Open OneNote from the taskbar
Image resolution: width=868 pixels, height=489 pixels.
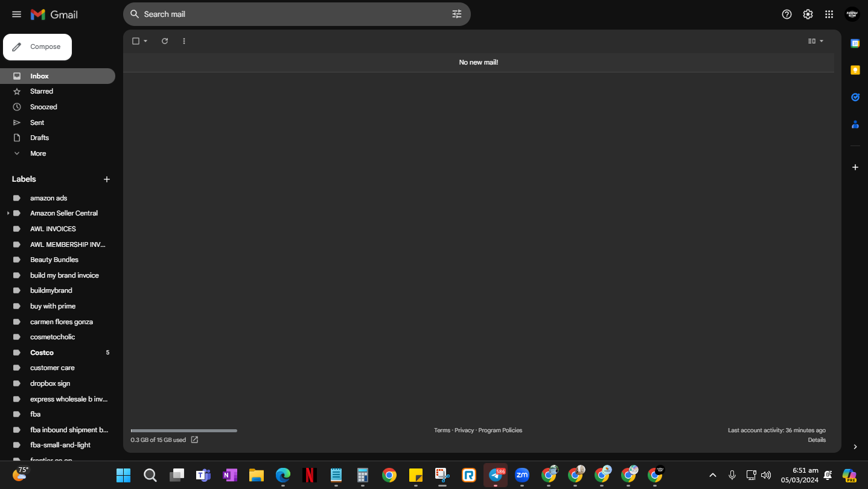(x=230, y=475)
